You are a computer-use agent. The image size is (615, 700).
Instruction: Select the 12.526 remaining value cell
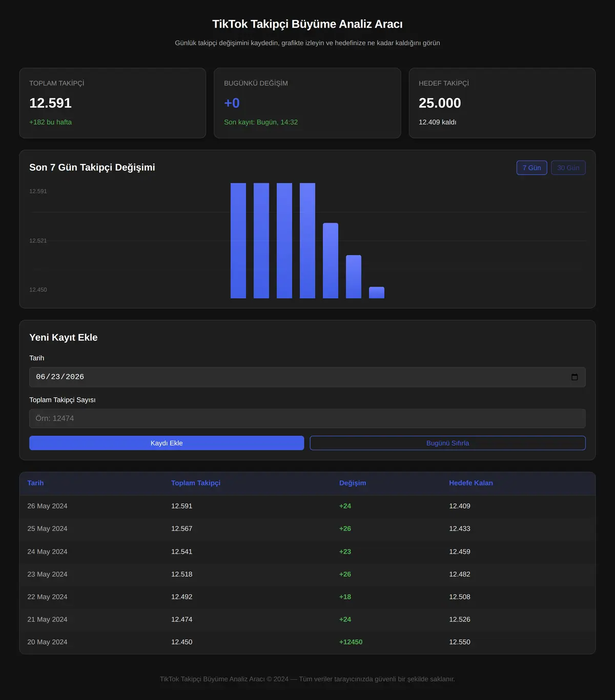(x=460, y=620)
